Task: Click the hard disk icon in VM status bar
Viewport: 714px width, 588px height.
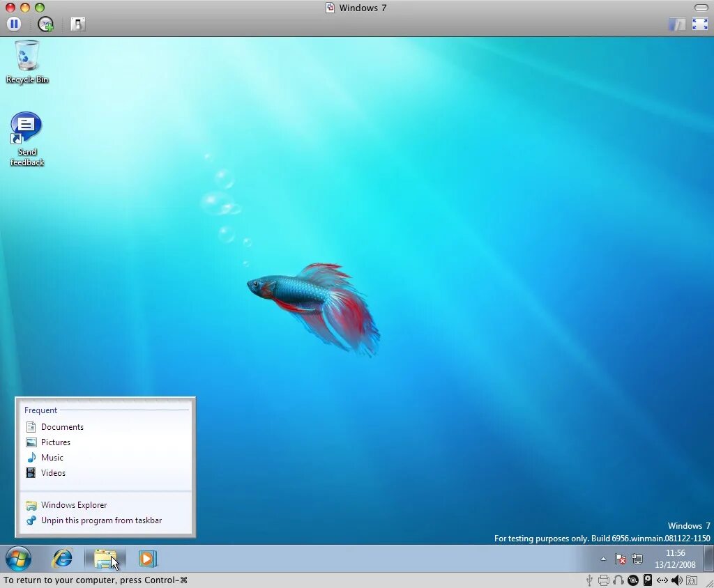Action: tap(648, 580)
